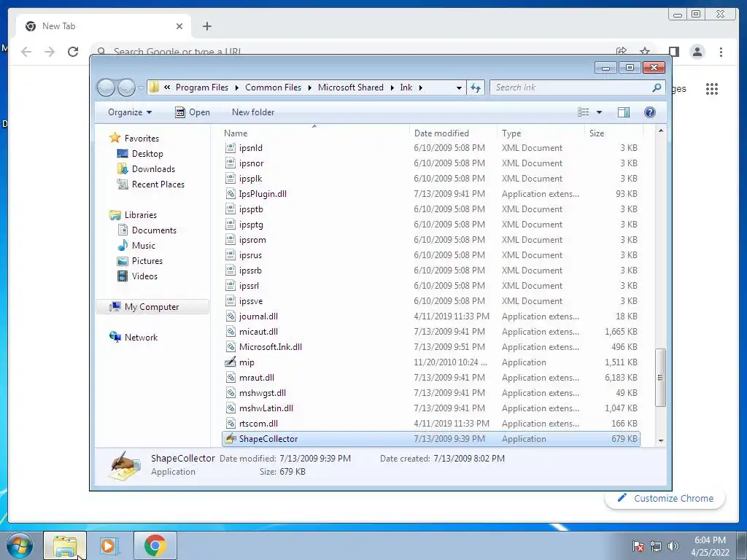
Task: Expand the view options dropdown arrow
Action: tap(600, 112)
